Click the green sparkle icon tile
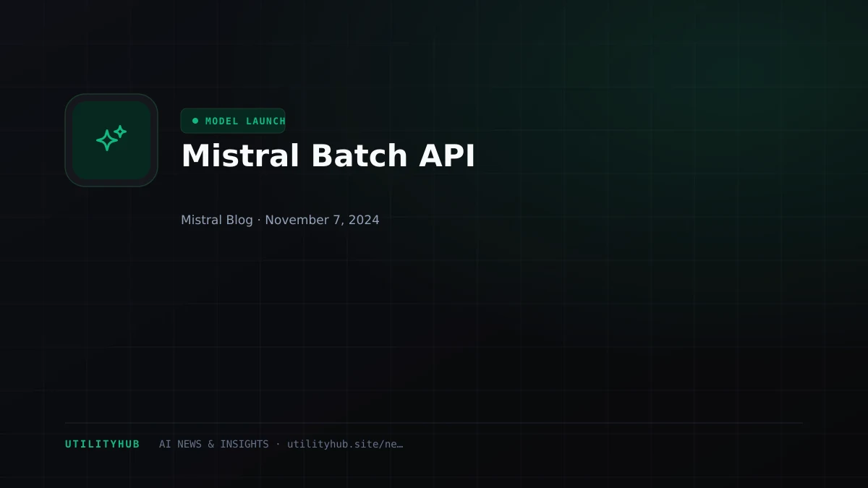 [111, 140]
